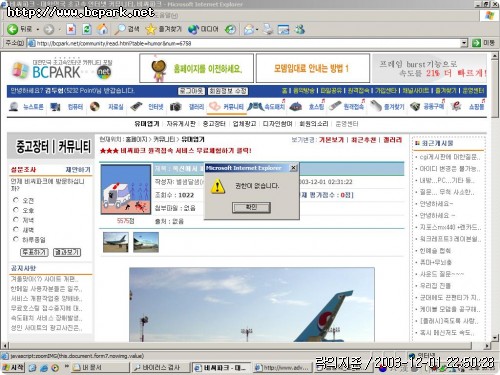Open the Media (미디어) toolbar button
This screenshot has width=500, height=375.
(x=203, y=29)
